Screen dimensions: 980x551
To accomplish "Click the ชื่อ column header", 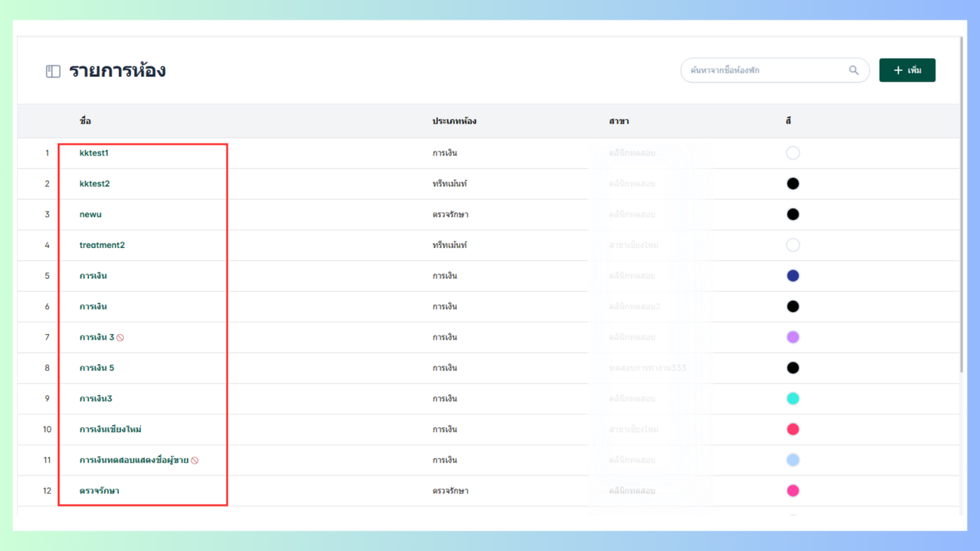I will point(85,121).
